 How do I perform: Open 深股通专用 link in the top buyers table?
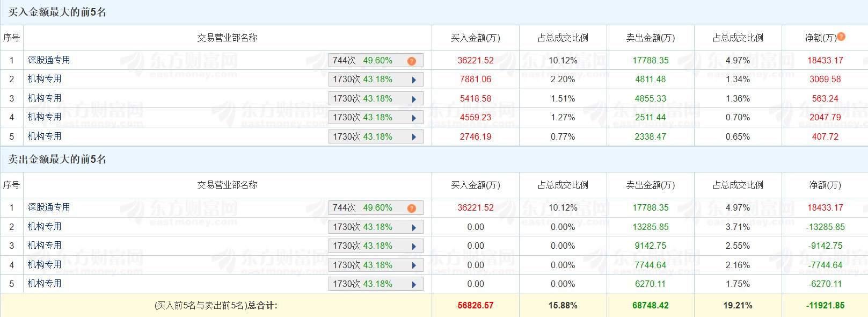pyautogui.click(x=49, y=60)
